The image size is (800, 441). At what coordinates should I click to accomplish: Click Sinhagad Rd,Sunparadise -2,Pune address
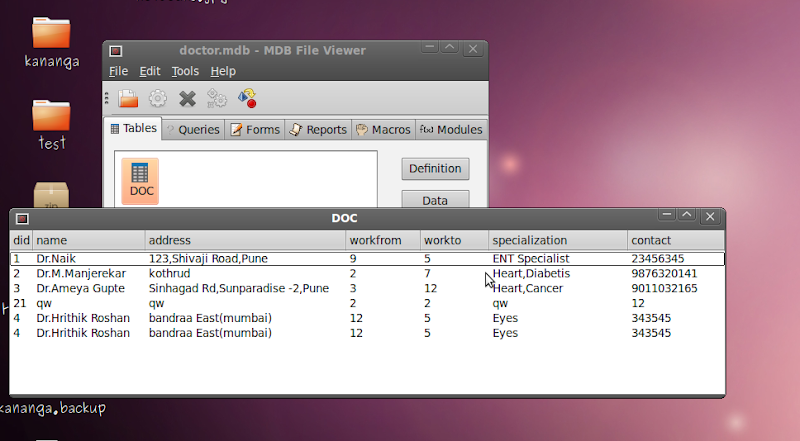coord(239,288)
